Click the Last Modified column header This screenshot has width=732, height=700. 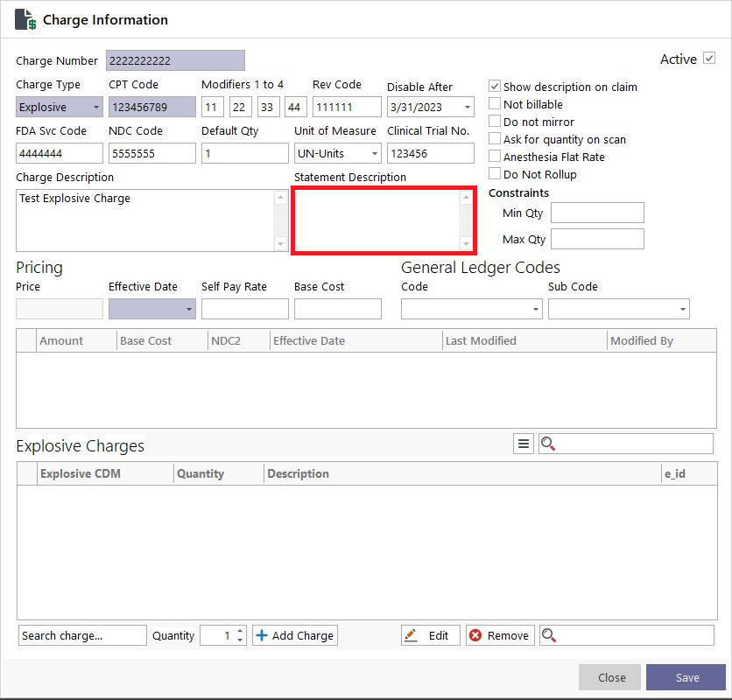tap(524, 340)
